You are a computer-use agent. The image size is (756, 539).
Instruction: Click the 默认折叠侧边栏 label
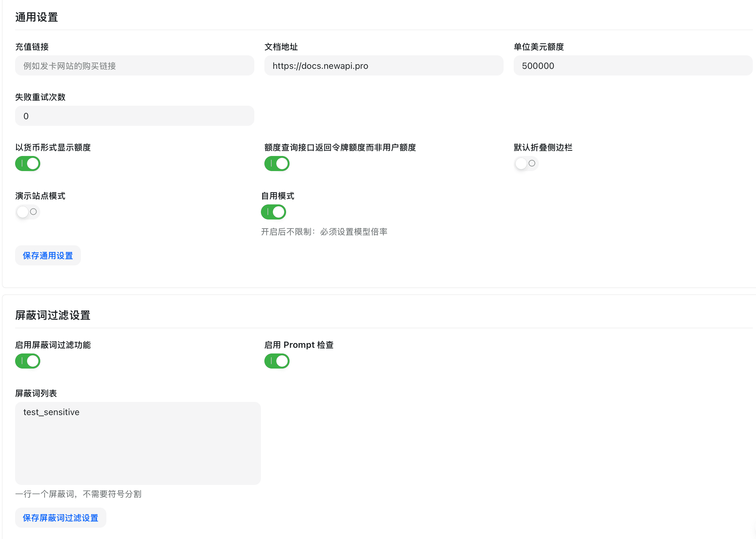click(542, 147)
